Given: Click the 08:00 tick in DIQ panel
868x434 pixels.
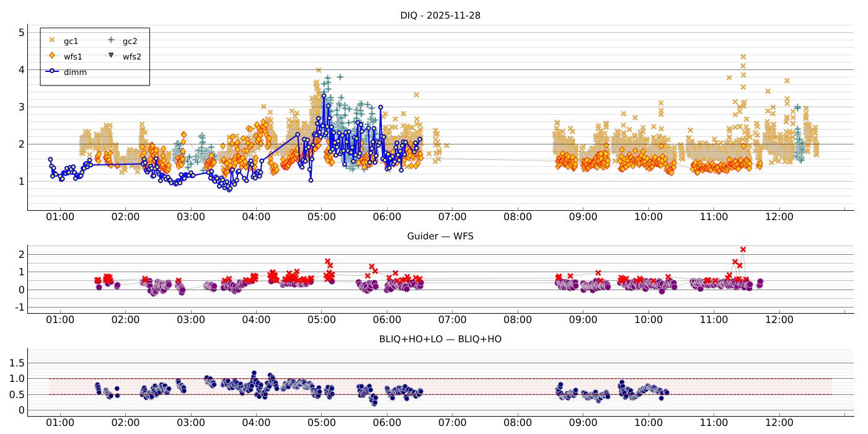Looking at the screenshot, I should [518, 217].
